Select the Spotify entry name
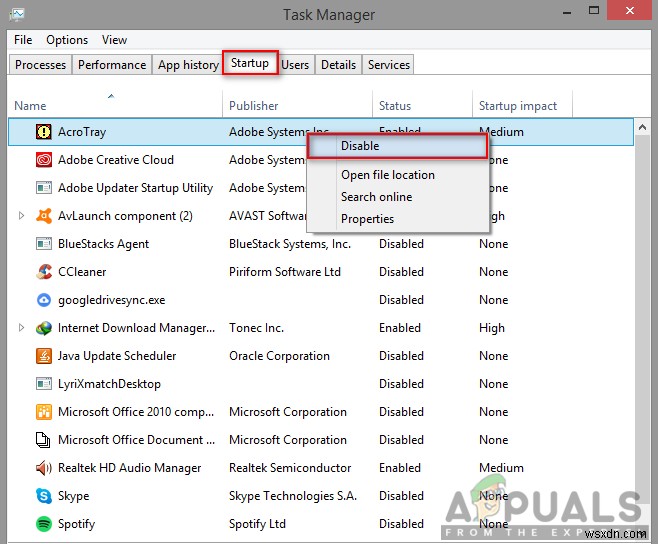This screenshot has height=544, width=658. [x=76, y=524]
